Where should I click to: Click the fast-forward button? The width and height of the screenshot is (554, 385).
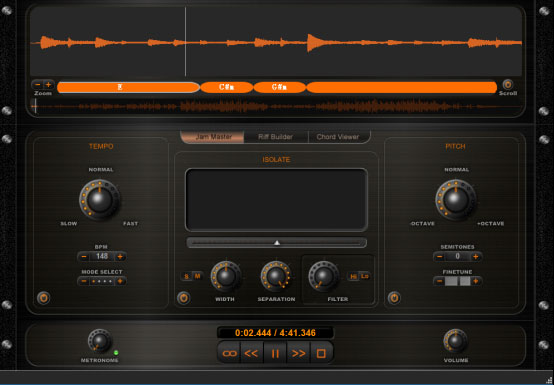299,353
